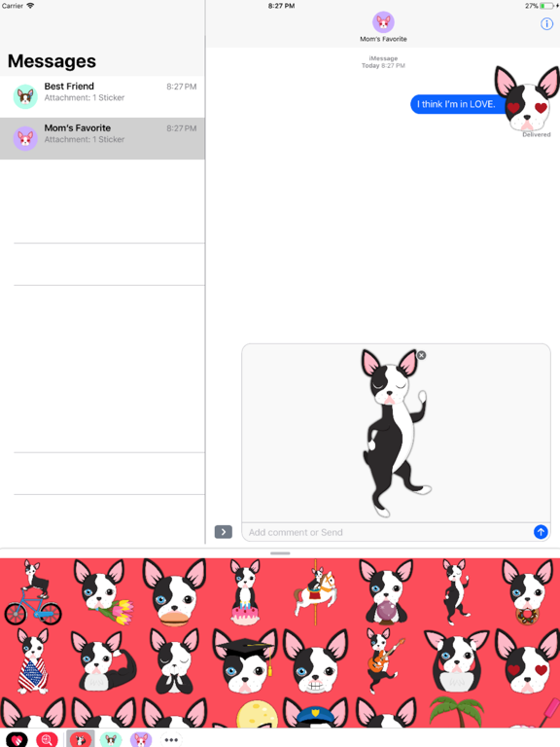Open the heart Digital Touch app

click(x=17, y=739)
